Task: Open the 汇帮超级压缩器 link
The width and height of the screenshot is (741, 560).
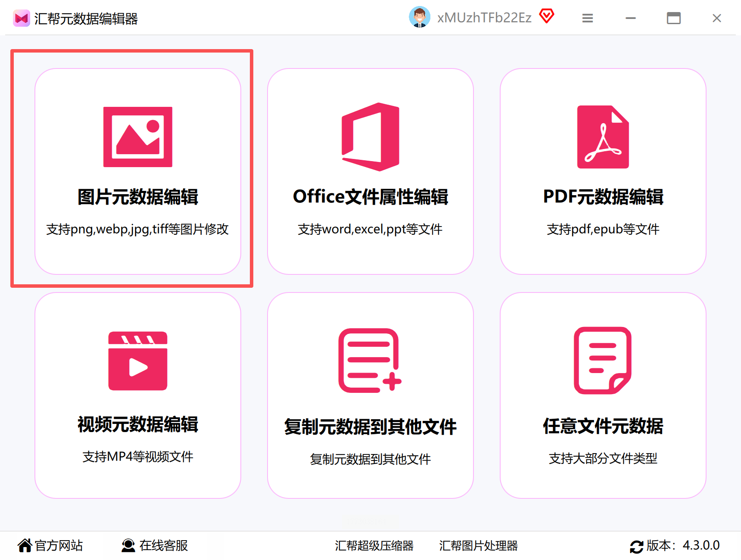Action: click(374, 546)
